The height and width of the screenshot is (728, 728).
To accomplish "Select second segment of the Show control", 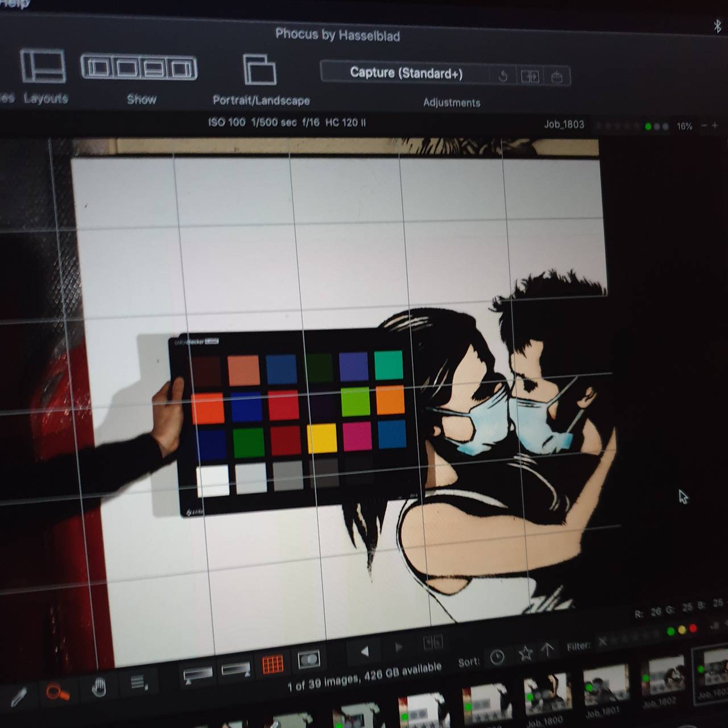I will coord(126,68).
